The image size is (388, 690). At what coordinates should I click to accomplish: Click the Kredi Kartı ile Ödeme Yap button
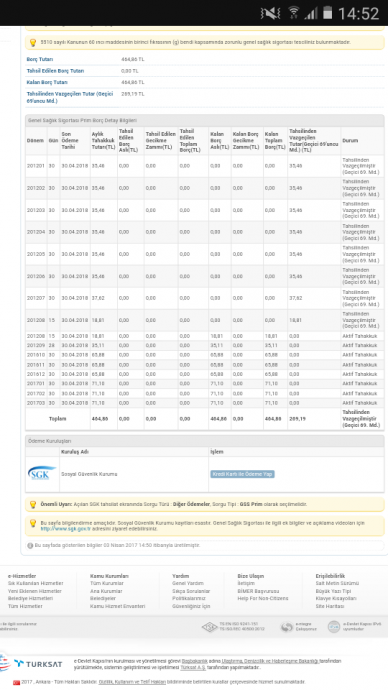click(242, 474)
